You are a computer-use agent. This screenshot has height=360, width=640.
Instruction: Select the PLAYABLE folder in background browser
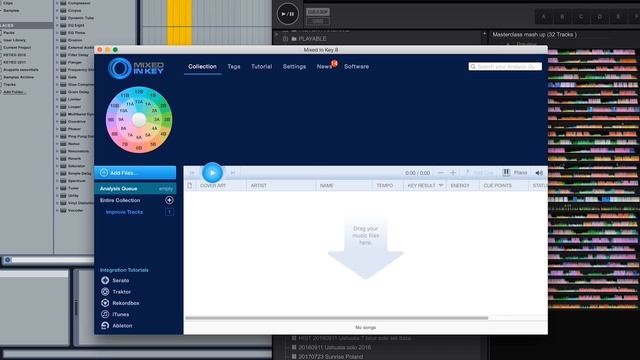(x=308, y=39)
